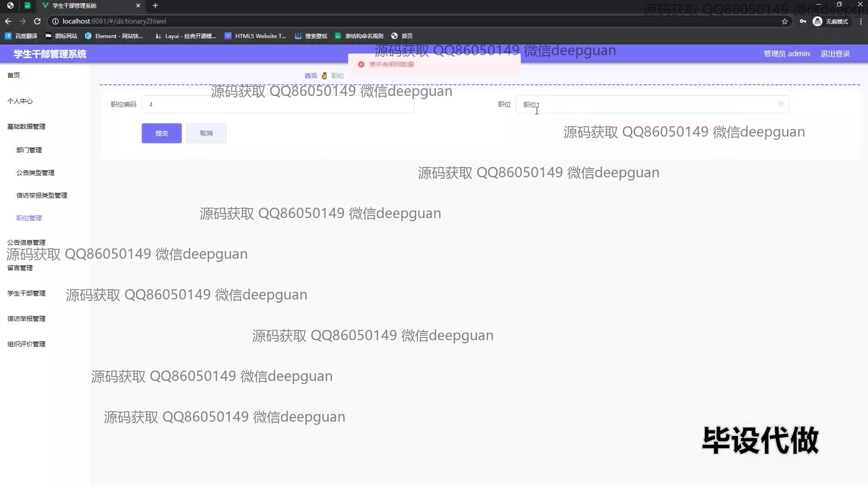Open browser three-dot menu
868x485 pixels.
[861, 21]
